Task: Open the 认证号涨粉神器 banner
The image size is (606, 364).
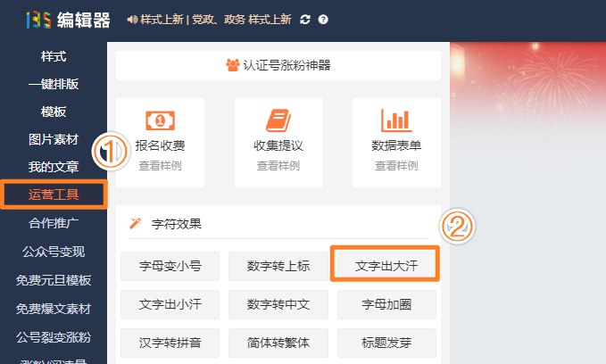Action: point(278,65)
